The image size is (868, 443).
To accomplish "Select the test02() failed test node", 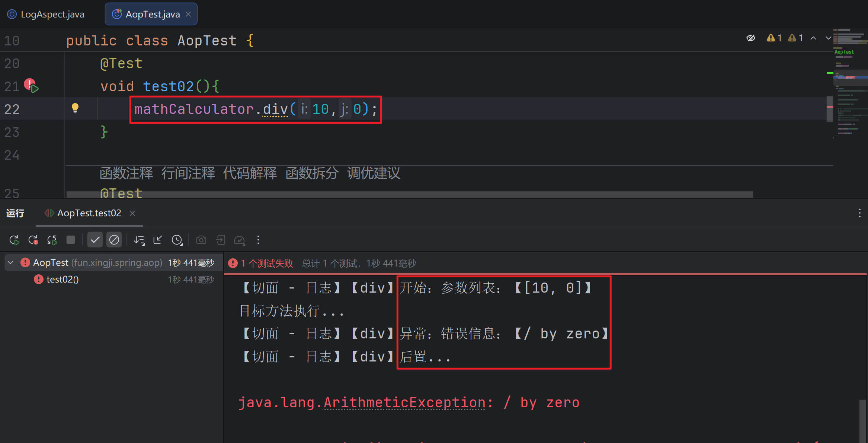I will pos(62,280).
